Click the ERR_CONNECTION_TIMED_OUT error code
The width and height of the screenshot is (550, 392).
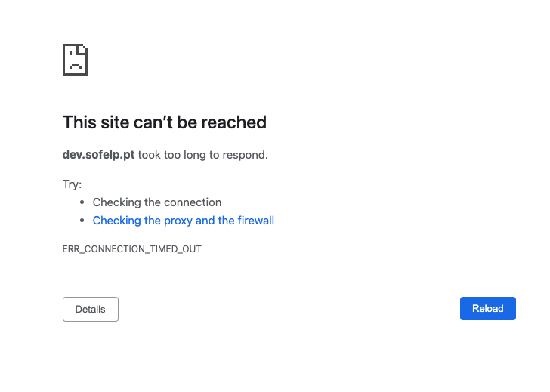point(131,248)
